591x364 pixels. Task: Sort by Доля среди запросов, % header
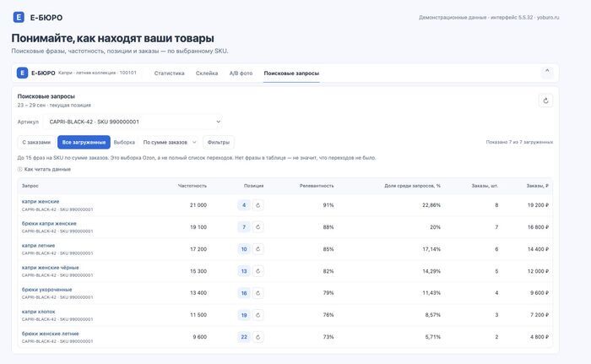point(412,186)
